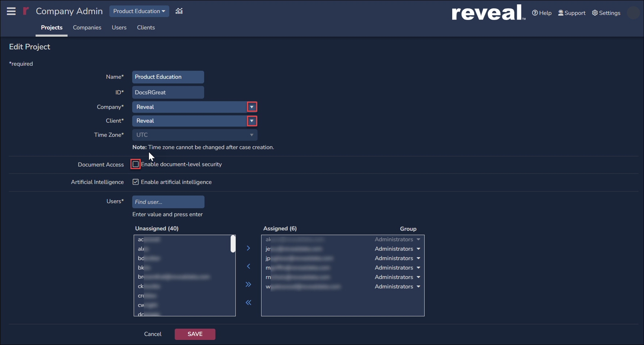Open the Time Zone UTC dropdown
Viewport: 644px width, 345px height.
tap(195, 135)
